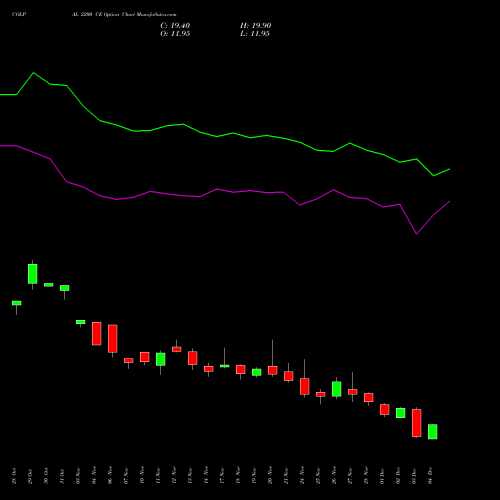Screen dimensions: 500x500
Task: Click the 'COLP' symbol text in header
Action: point(19,14)
